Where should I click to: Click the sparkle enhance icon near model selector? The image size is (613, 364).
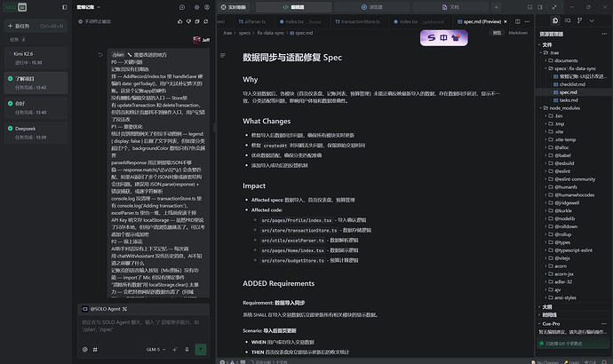(x=174, y=350)
